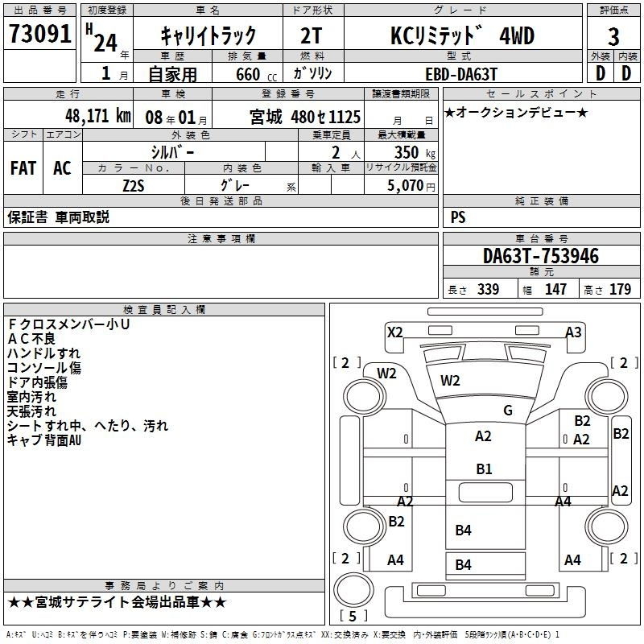Click the chassis number DA63T-753946
This screenshot has width=644, height=644.
540,257
